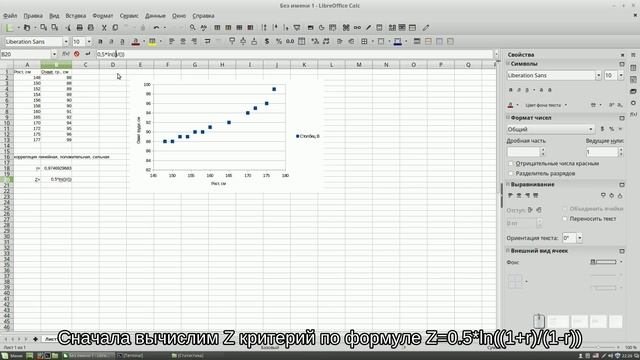Open font name dropdown in toolbar
This screenshot has width=640, height=360.
click(x=66, y=42)
